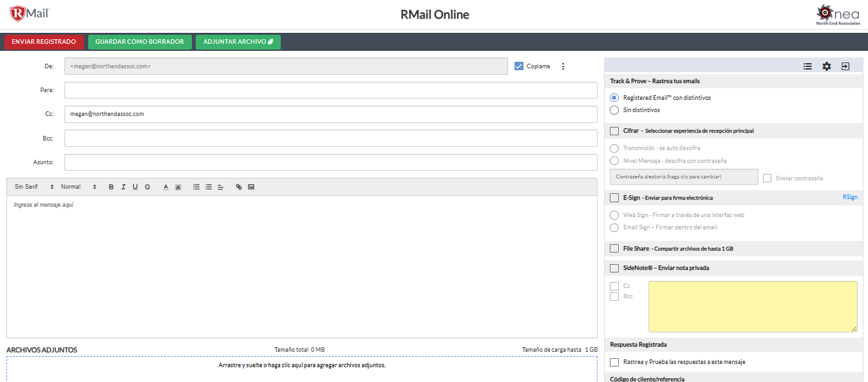
Task: Apply italic formatting in editor toolbar
Action: pos(123,187)
